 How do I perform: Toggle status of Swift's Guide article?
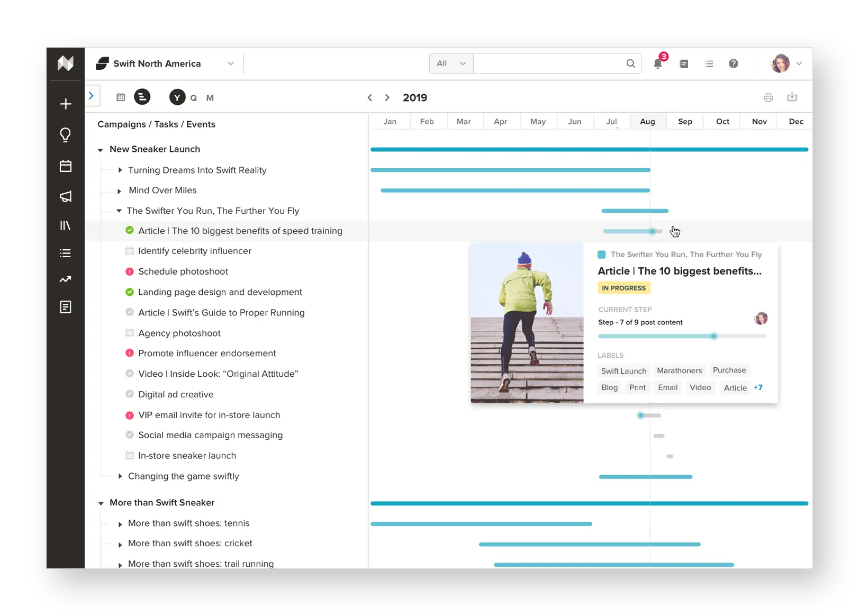pyautogui.click(x=130, y=312)
